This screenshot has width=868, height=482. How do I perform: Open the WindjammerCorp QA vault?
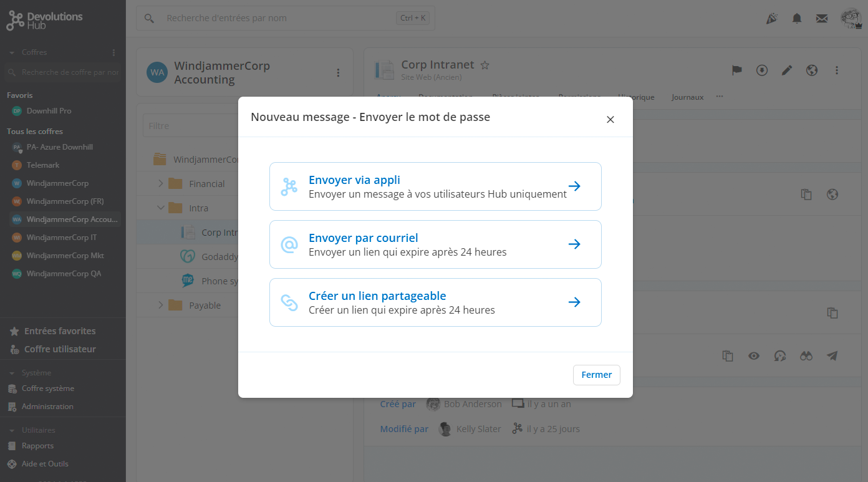[62, 274]
